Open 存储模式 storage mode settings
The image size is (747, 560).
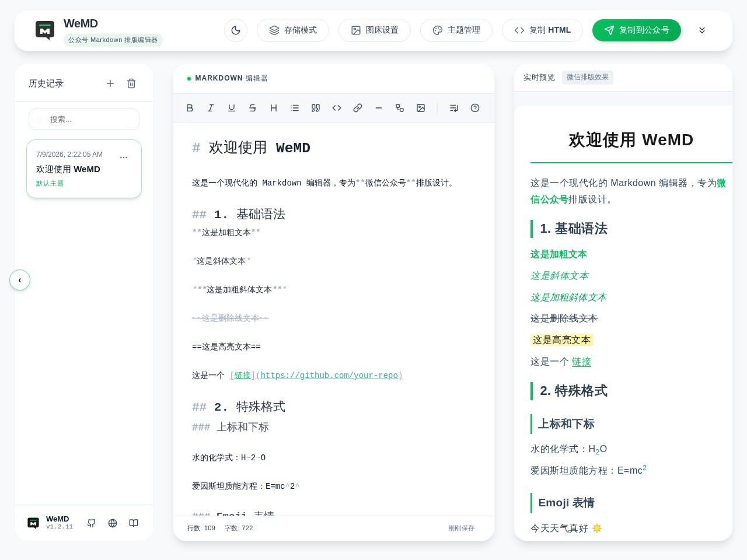tap(293, 30)
